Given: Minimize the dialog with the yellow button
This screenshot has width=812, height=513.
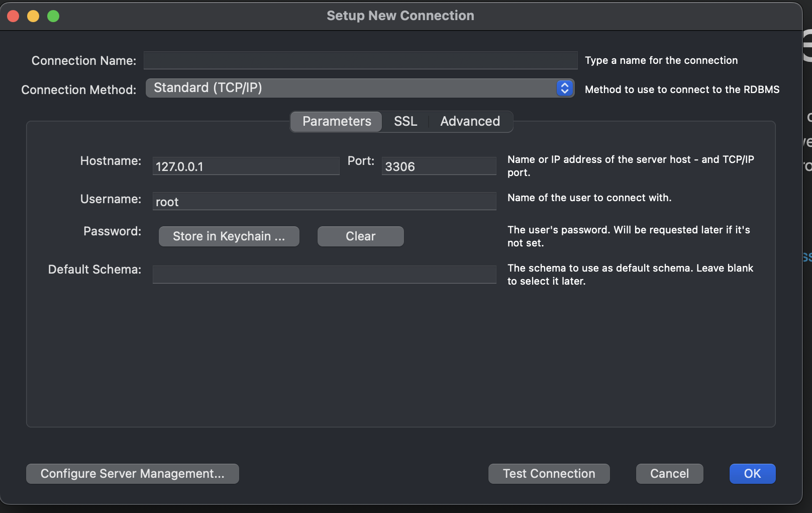Looking at the screenshot, I should pyautogui.click(x=33, y=16).
